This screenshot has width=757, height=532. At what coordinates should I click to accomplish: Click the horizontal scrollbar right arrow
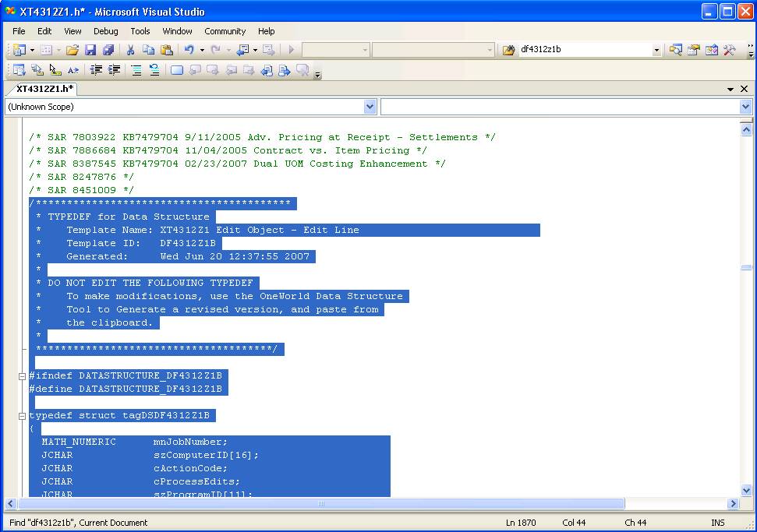[x=733, y=503]
